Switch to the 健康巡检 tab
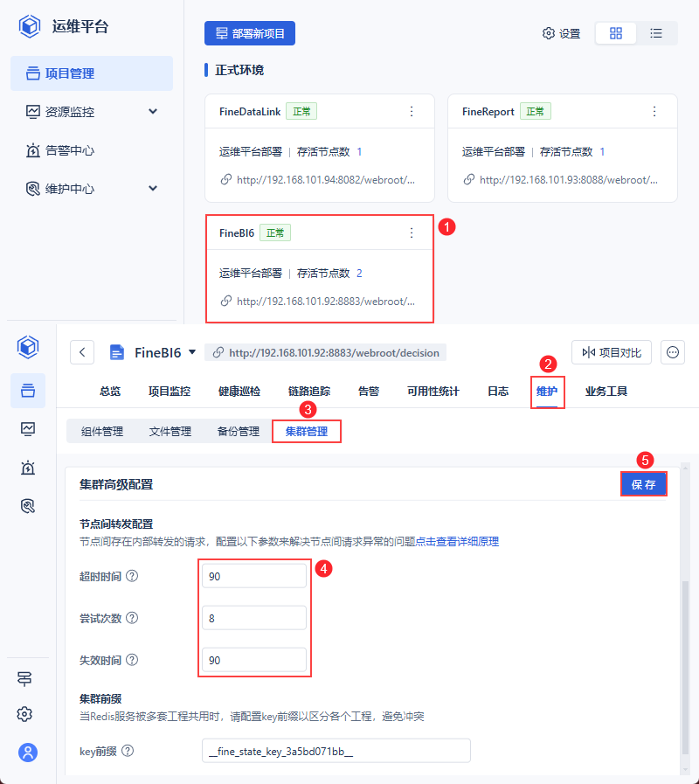This screenshot has width=699, height=784. (239, 392)
